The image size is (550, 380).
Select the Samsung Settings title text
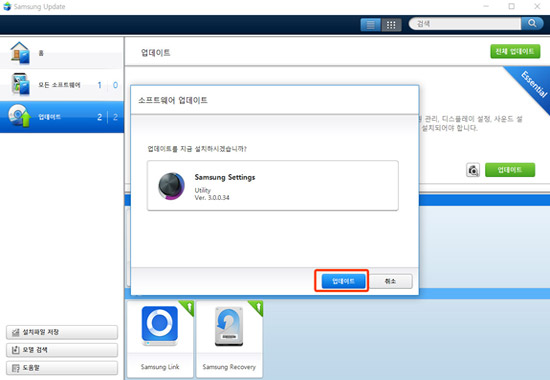225,177
